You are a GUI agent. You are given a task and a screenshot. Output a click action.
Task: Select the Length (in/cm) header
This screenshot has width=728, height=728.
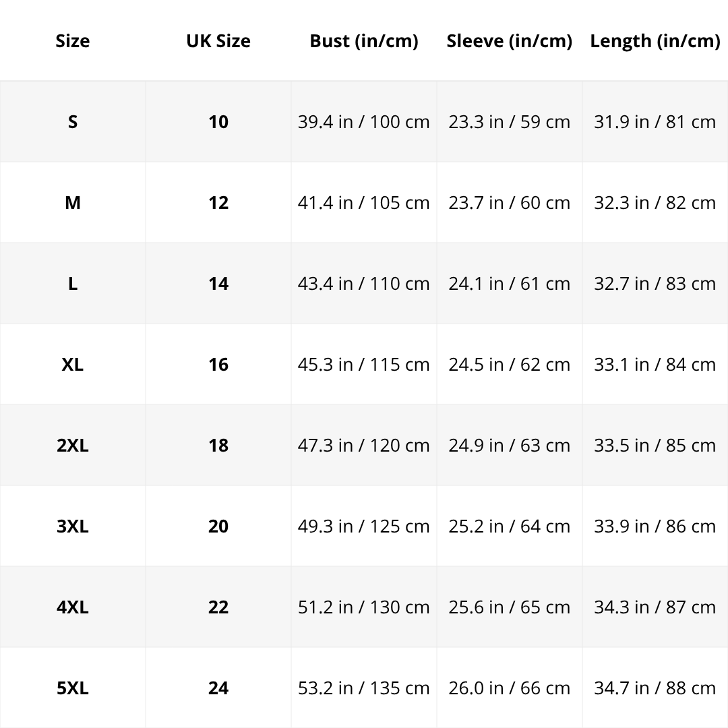(x=655, y=41)
